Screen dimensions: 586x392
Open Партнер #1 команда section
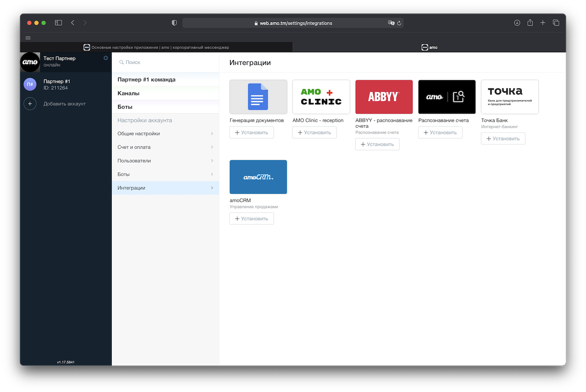[165, 80]
